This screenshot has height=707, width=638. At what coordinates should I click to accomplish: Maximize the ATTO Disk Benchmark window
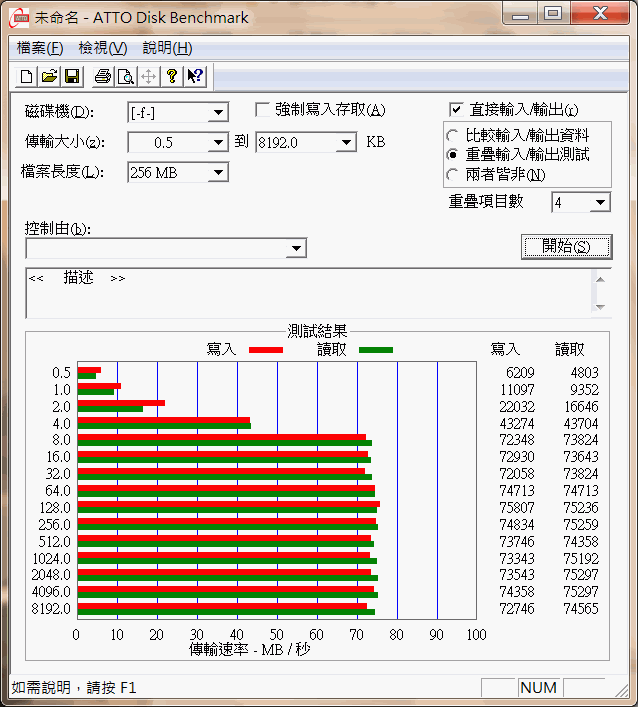pos(553,14)
